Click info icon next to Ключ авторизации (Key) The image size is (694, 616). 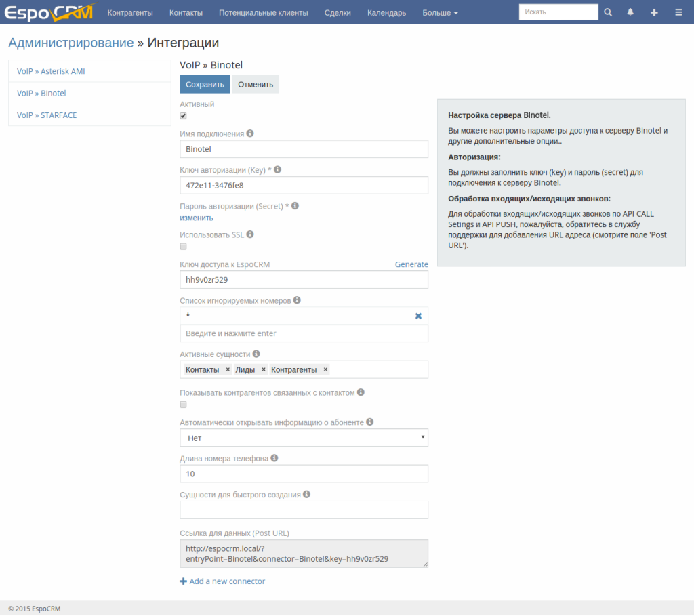(x=277, y=169)
